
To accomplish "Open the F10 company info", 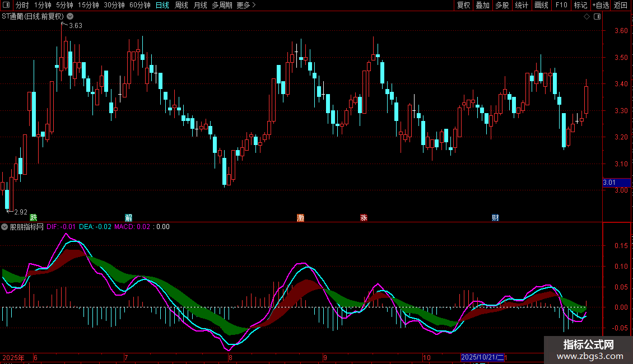I will (x=561, y=5).
